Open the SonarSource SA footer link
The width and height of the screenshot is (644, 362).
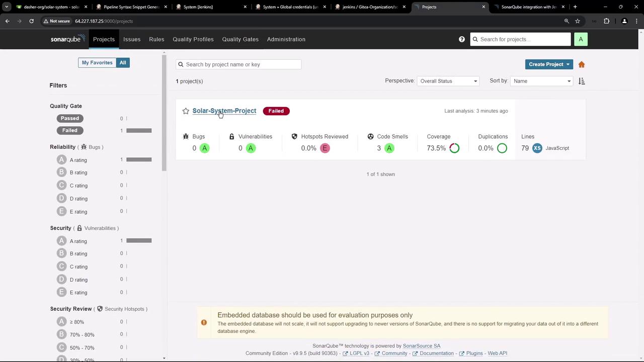point(422,346)
